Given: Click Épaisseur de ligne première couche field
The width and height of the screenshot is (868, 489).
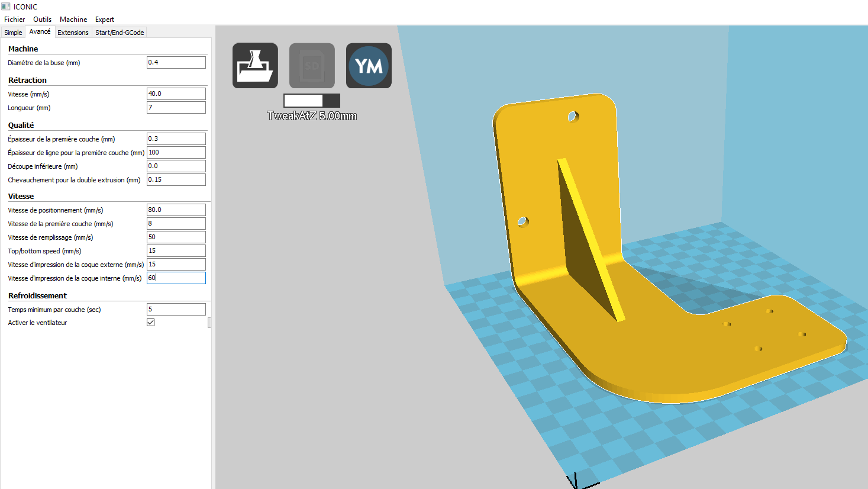Looking at the screenshot, I should click(176, 152).
